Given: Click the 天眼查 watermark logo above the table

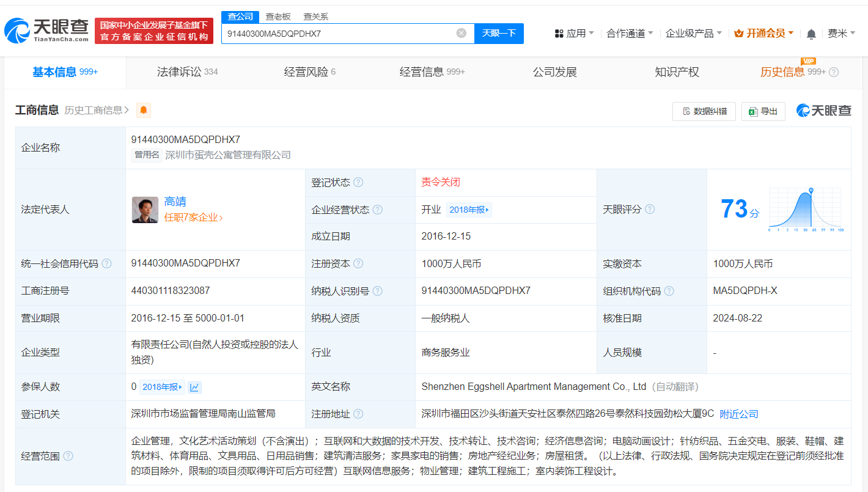Looking at the screenshot, I should tap(823, 111).
